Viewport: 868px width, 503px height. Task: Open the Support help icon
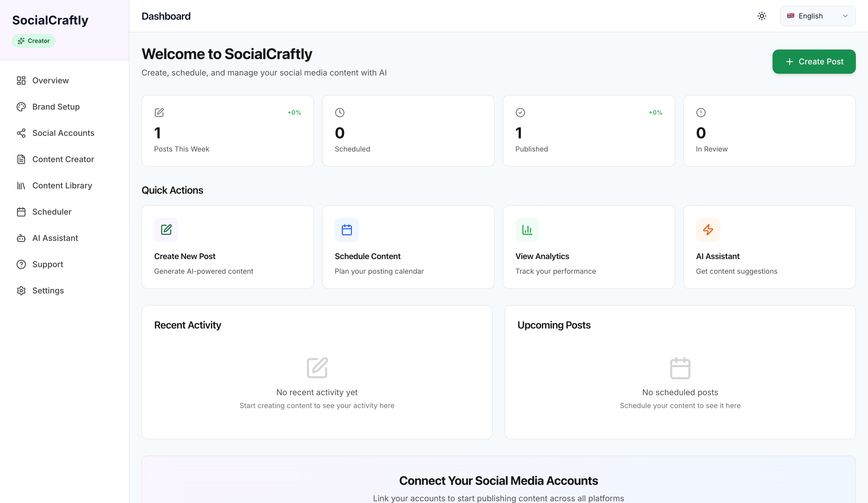(21, 264)
